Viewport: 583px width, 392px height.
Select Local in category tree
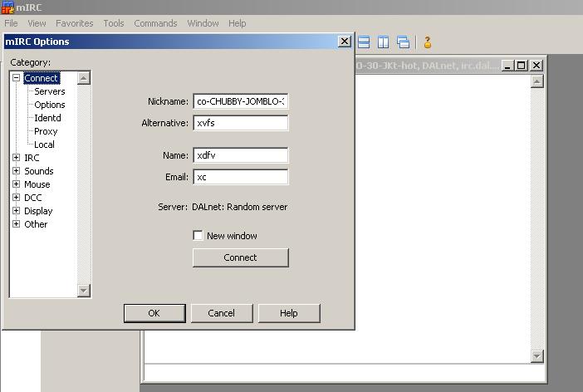pos(44,145)
